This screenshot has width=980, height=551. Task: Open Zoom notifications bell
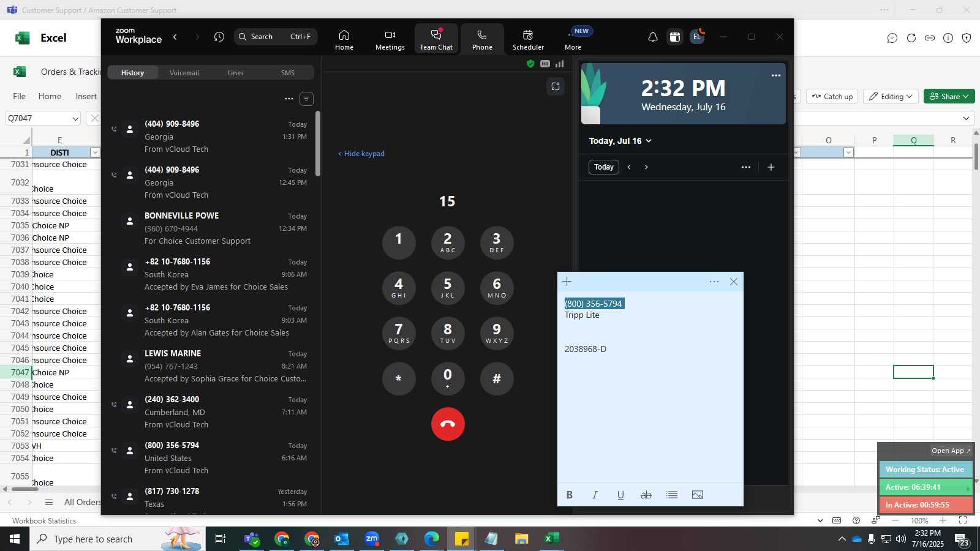tap(653, 37)
